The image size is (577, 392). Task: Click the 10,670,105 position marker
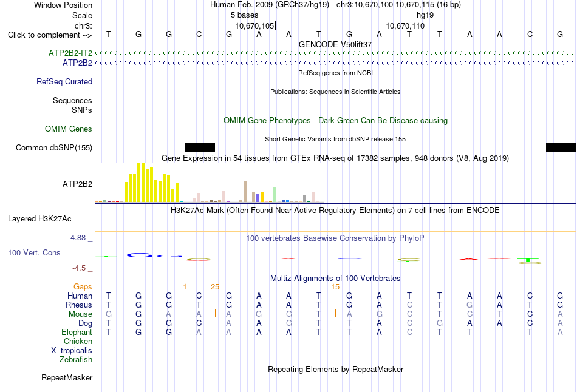[254, 25]
